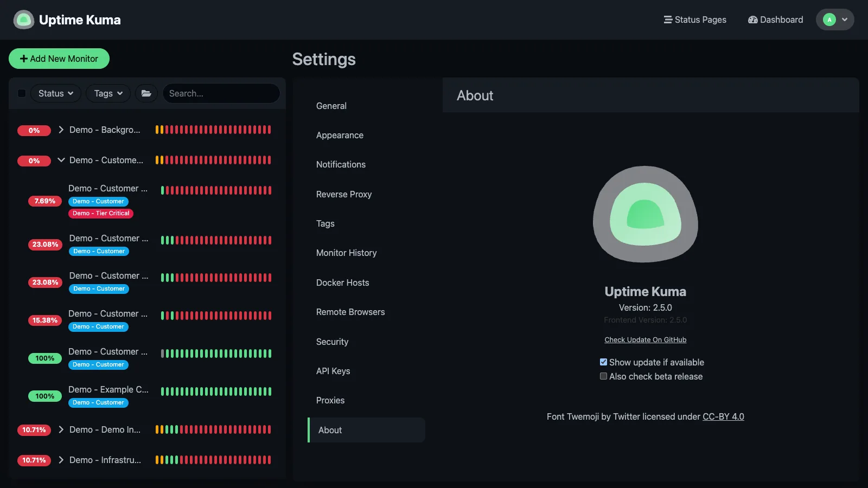Click the heartbeat bar of Demo - Infrastru...
The width and height of the screenshot is (868, 488).
tap(213, 460)
